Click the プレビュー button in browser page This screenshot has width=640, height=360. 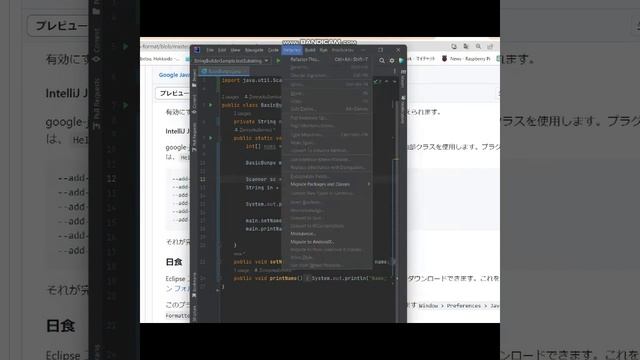[173, 93]
